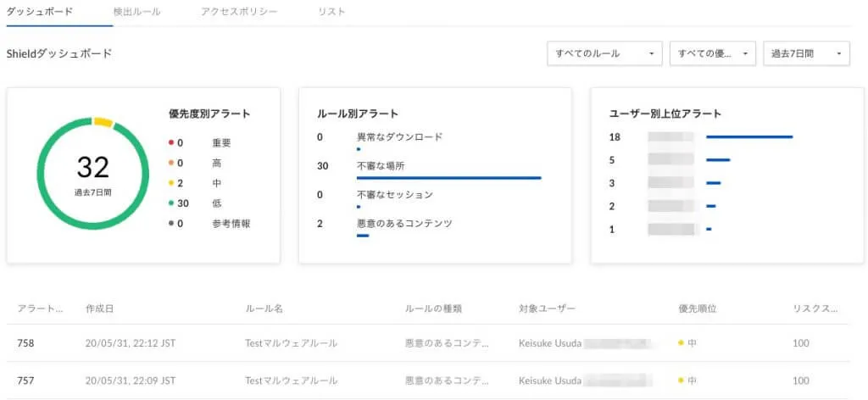Click the red 重要 priority legend dot
Screen dimensions: 868x400
(x=170, y=142)
